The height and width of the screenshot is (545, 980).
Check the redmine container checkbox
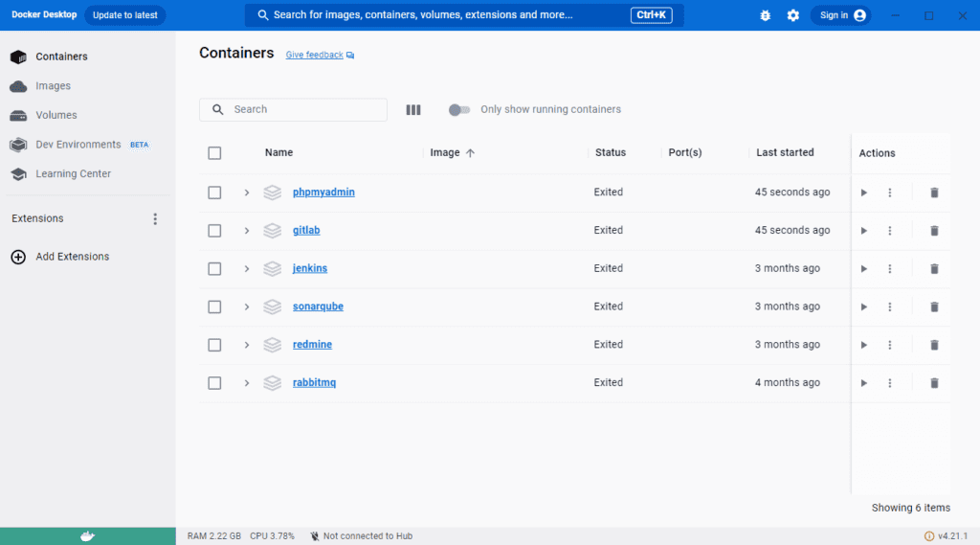pos(214,345)
